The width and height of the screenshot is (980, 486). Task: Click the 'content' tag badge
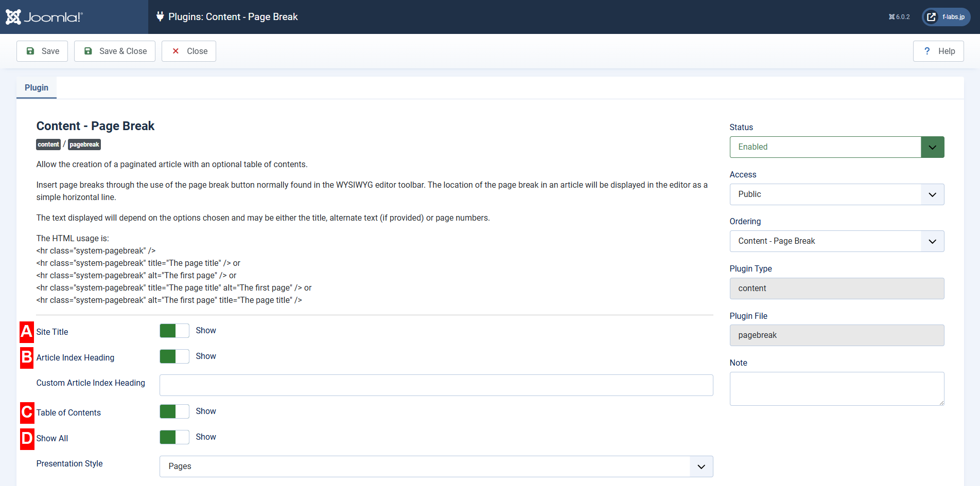tap(48, 145)
